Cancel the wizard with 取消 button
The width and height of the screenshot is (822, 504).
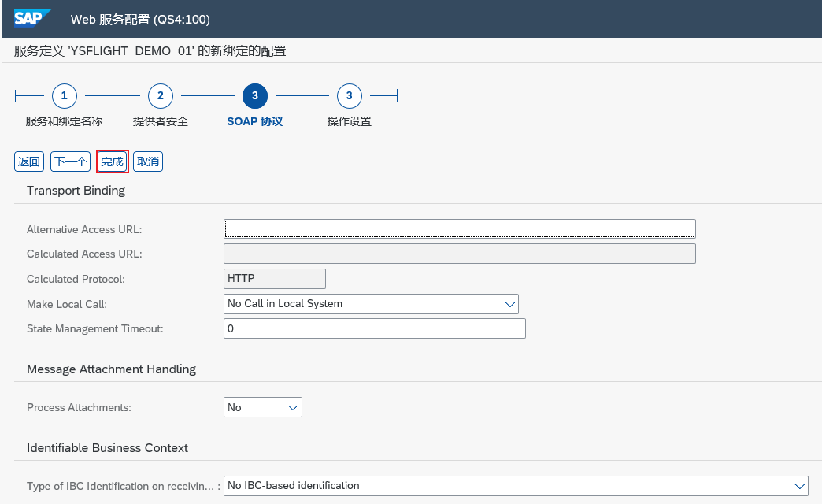point(148,161)
